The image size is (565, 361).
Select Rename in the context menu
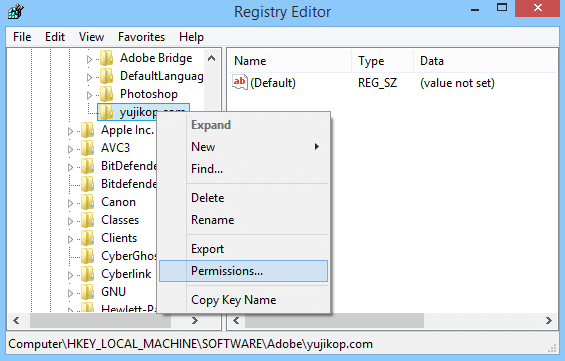[244, 220]
